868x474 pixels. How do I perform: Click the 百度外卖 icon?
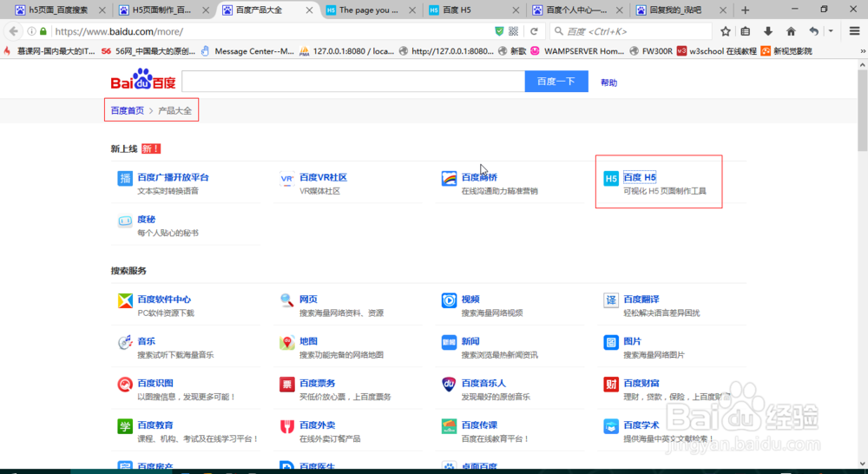click(286, 426)
